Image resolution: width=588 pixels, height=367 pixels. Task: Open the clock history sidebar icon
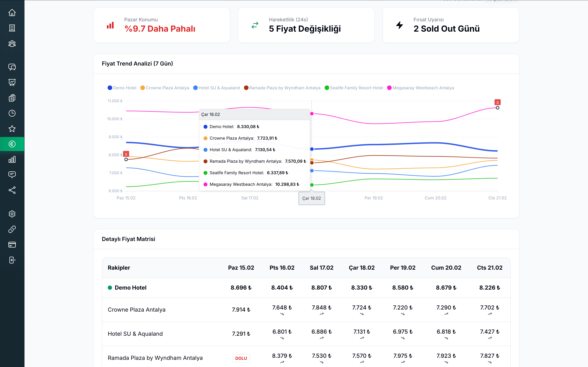pyautogui.click(x=12, y=113)
